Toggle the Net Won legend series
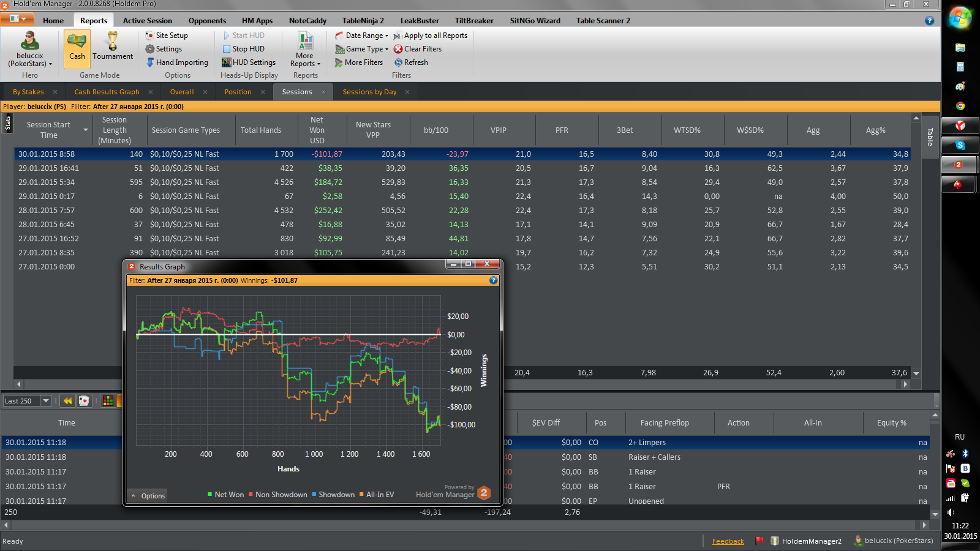The image size is (980, 551). [x=225, y=495]
